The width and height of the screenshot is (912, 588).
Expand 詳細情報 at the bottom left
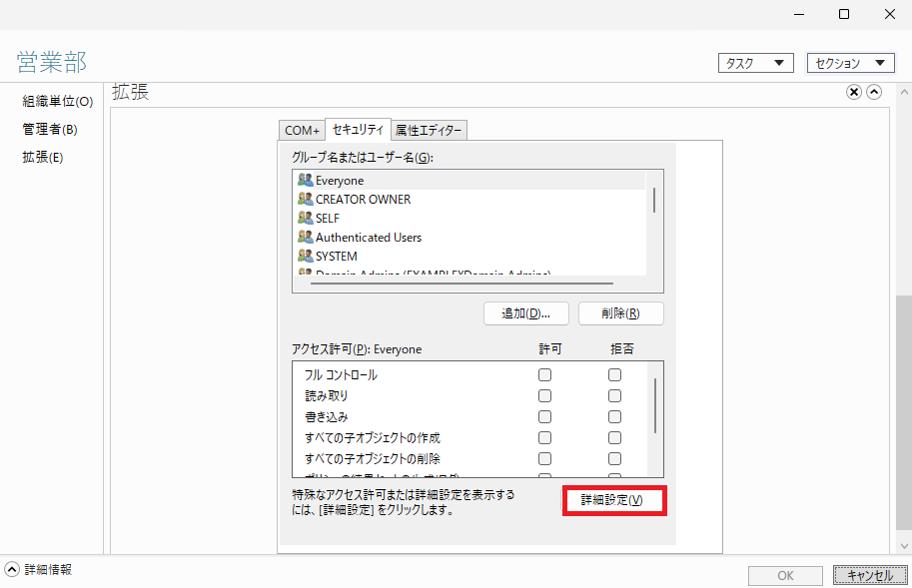(x=12, y=569)
